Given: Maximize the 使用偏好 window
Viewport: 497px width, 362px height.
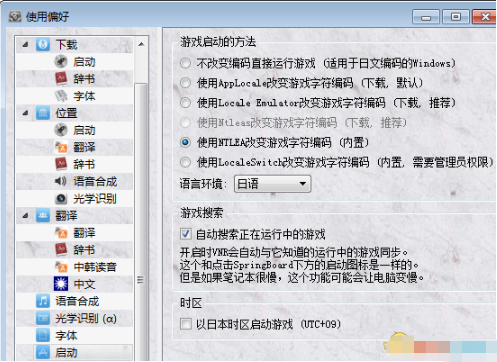Looking at the screenshot, I should (x=456, y=17).
